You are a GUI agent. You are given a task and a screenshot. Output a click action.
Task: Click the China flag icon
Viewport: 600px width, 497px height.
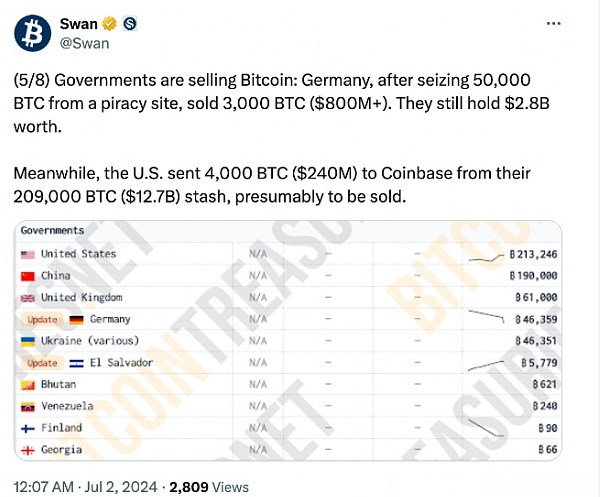tap(28, 276)
